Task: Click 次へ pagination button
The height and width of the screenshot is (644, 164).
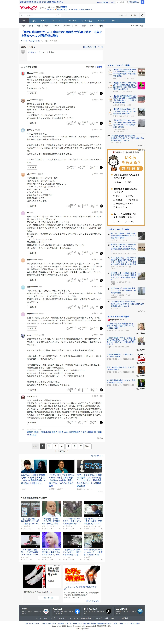Action: (x=88, y=446)
